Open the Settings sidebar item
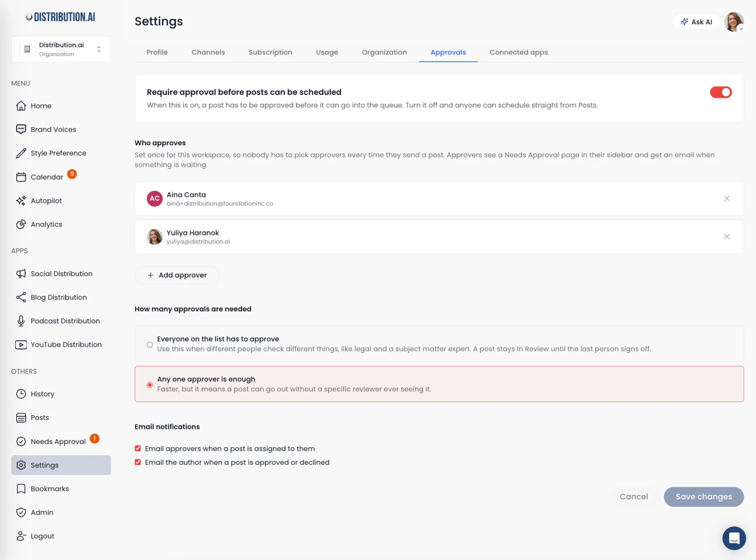 click(x=61, y=465)
